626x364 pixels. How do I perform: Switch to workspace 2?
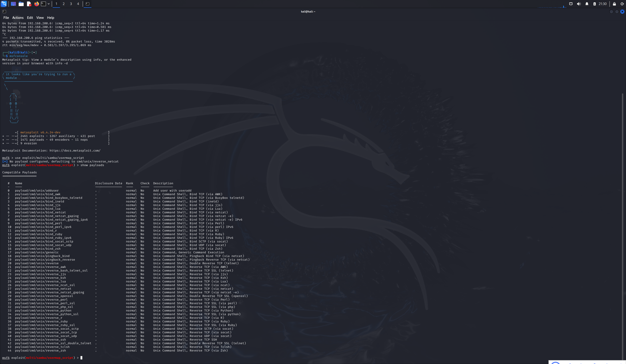point(64,4)
